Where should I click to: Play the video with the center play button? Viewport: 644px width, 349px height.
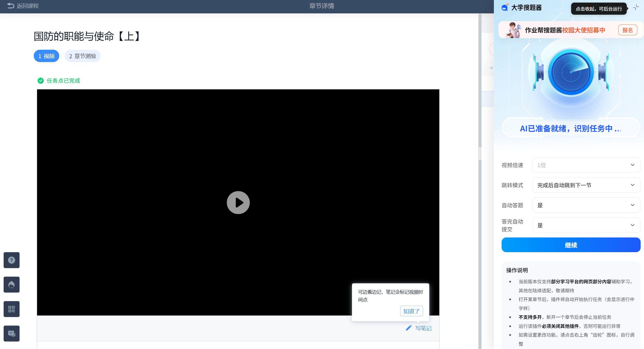pyautogui.click(x=238, y=202)
